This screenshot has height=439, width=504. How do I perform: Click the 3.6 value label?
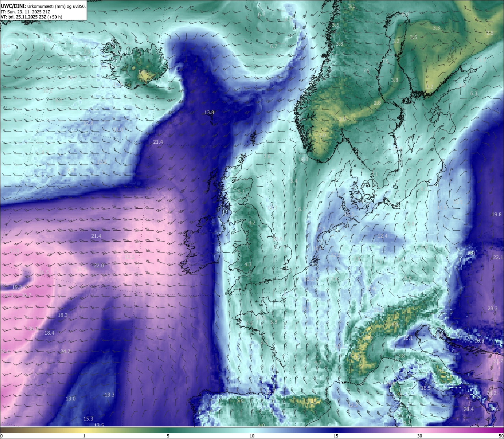335,25
